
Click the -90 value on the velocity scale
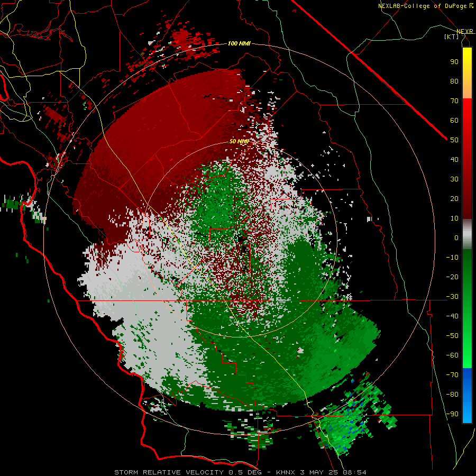(x=452, y=414)
